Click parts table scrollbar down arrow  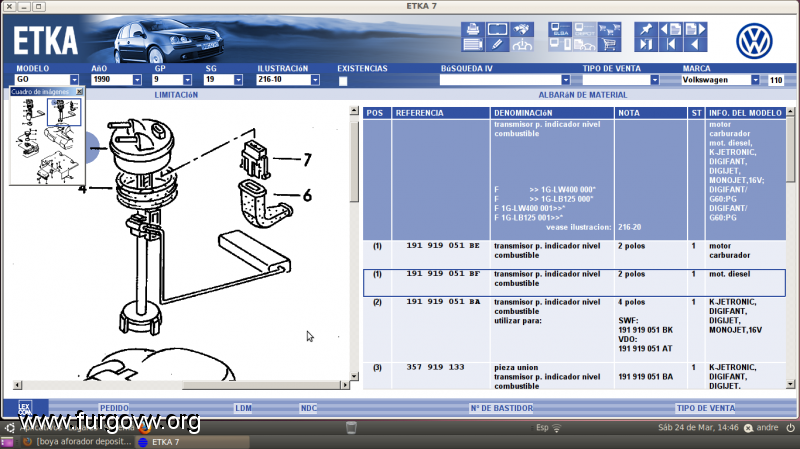tap(790, 384)
